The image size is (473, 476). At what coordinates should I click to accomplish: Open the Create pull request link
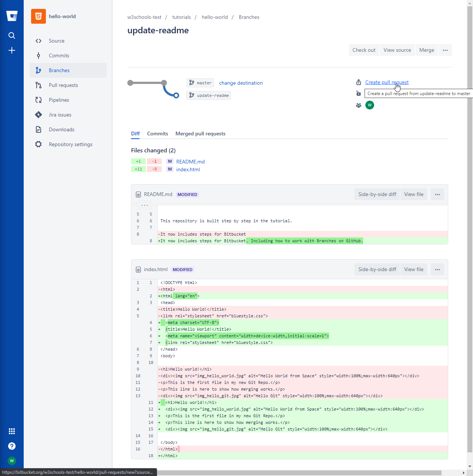coord(386,82)
